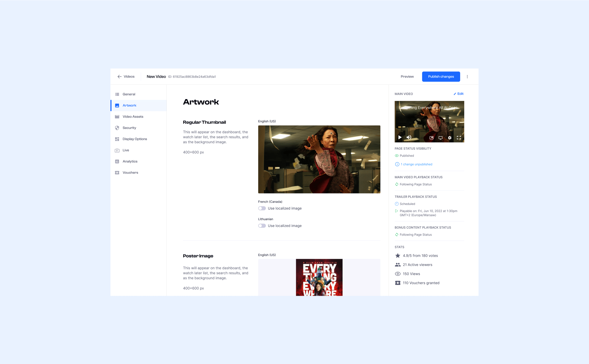589x364 pixels.
Task: Toggle French (Canada) localized image switch
Action: point(262,208)
